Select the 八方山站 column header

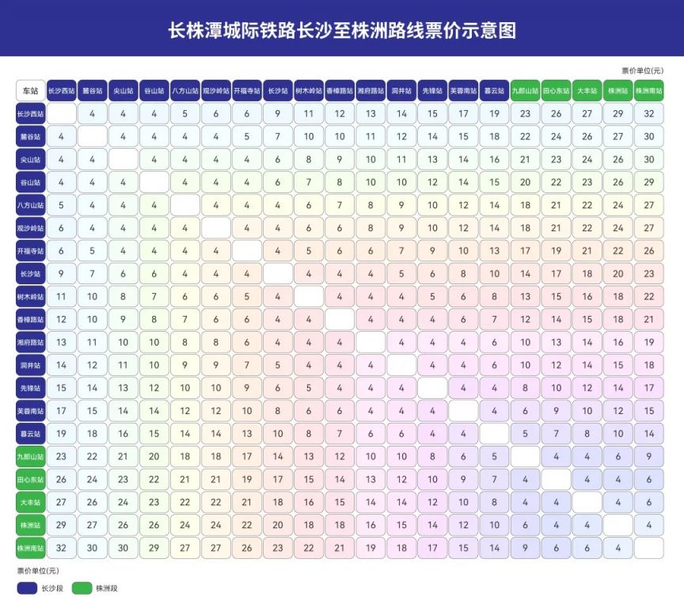184,90
